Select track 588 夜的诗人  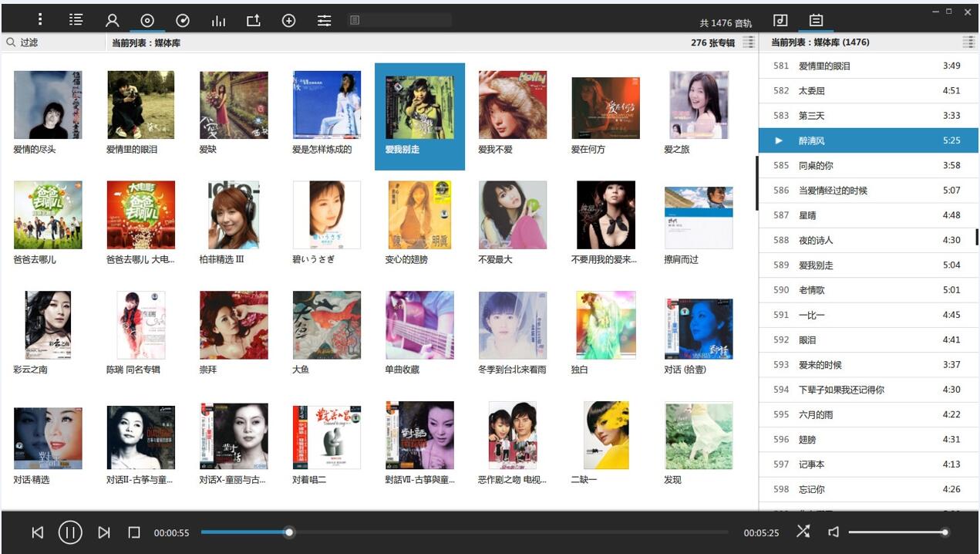pyautogui.click(x=868, y=240)
